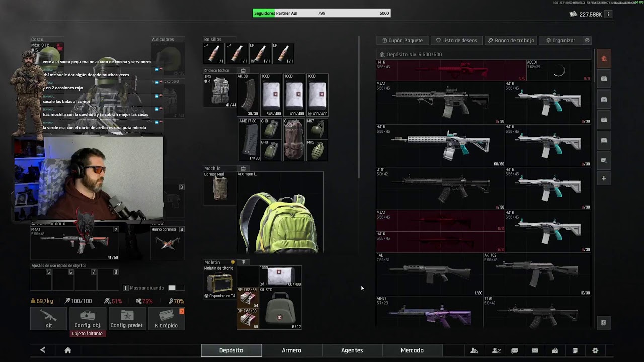Click pin icon next to Maletín label
This screenshot has width=644, height=362.
click(x=244, y=262)
